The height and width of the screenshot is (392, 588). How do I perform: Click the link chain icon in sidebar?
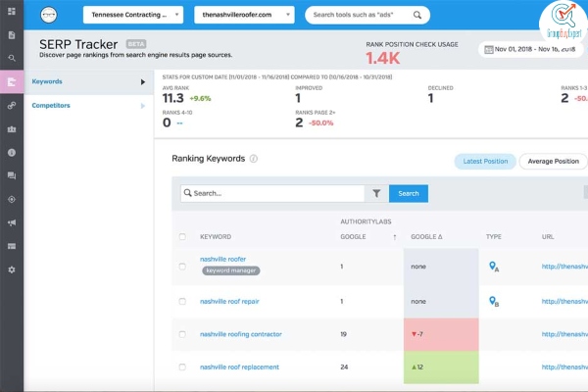[x=12, y=105]
